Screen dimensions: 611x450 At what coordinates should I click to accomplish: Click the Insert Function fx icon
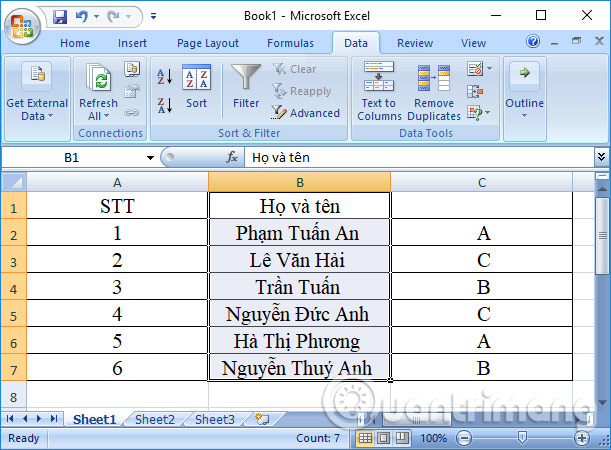click(232, 157)
